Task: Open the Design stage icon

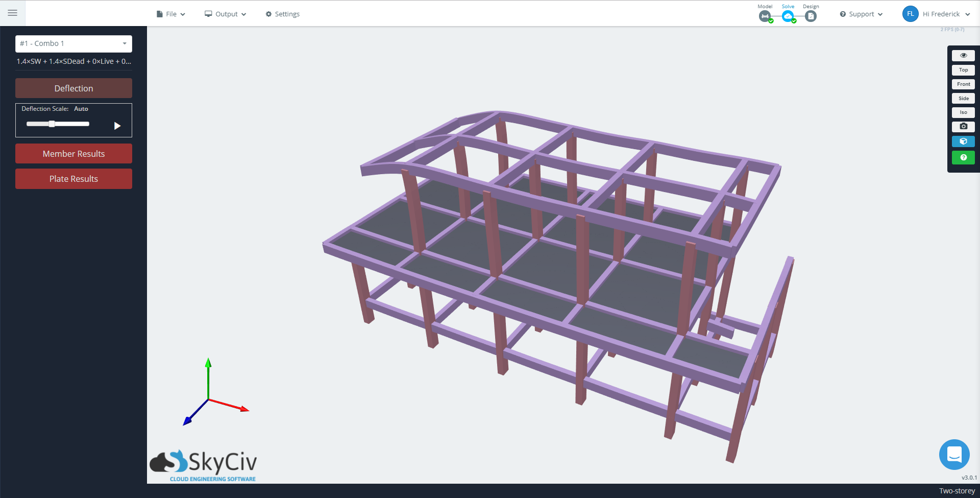Action: (811, 16)
